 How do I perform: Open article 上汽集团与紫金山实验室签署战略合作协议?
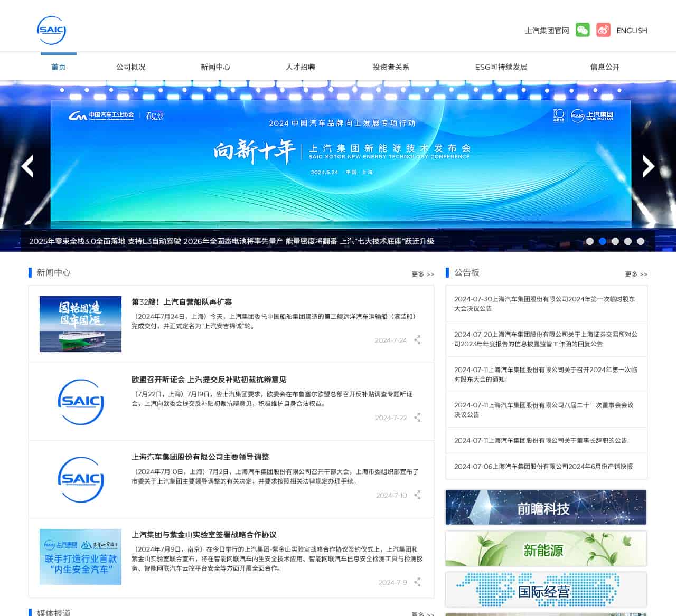click(x=204, y=535)
